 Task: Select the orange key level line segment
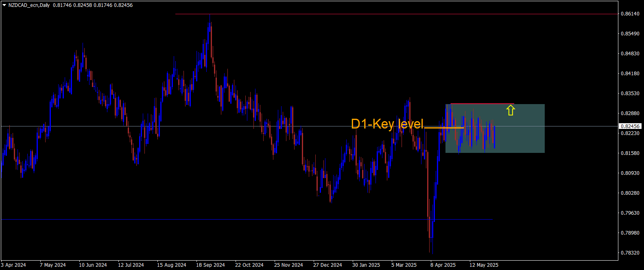(x=444, y=128)
